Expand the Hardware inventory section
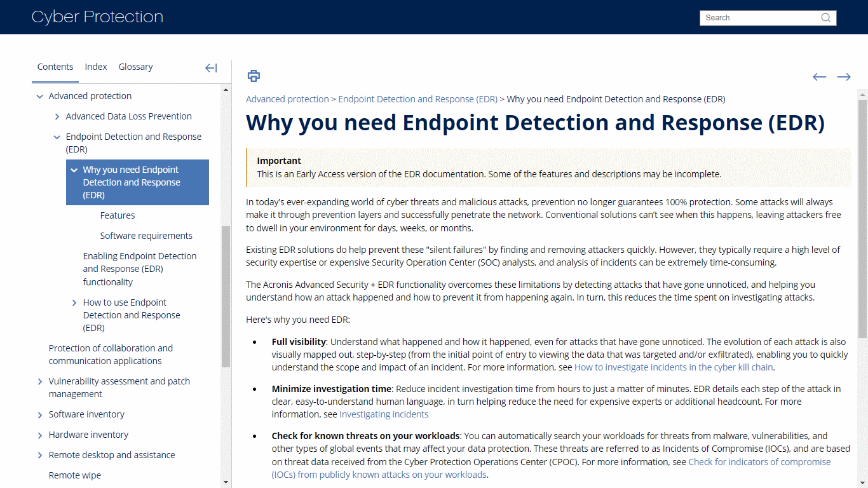 pyautogui.click(x=40, y=435)
